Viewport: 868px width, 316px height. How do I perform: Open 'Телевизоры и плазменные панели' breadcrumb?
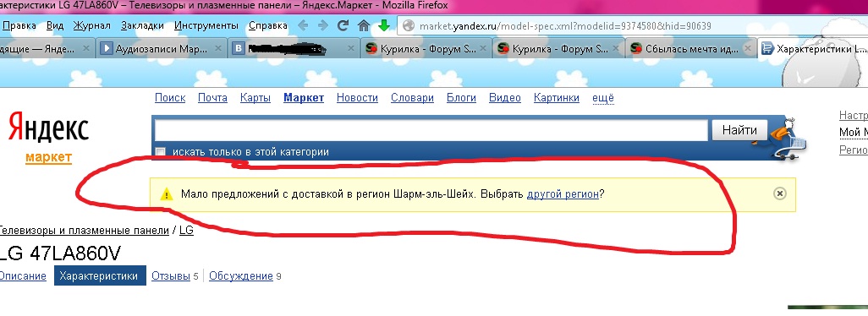point(84,230)
